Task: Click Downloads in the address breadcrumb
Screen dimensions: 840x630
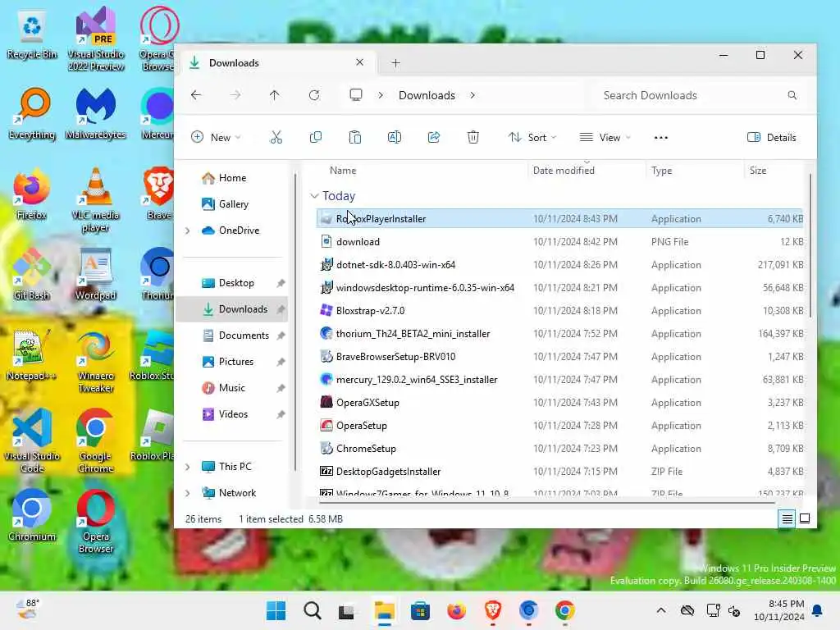Action: [x=427, y=95]
